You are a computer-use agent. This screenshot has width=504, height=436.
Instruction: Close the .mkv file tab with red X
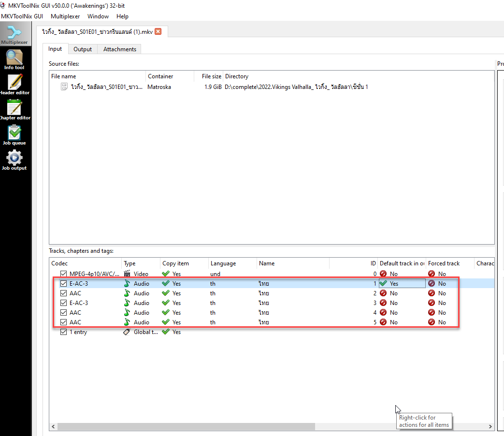point(158,31)
